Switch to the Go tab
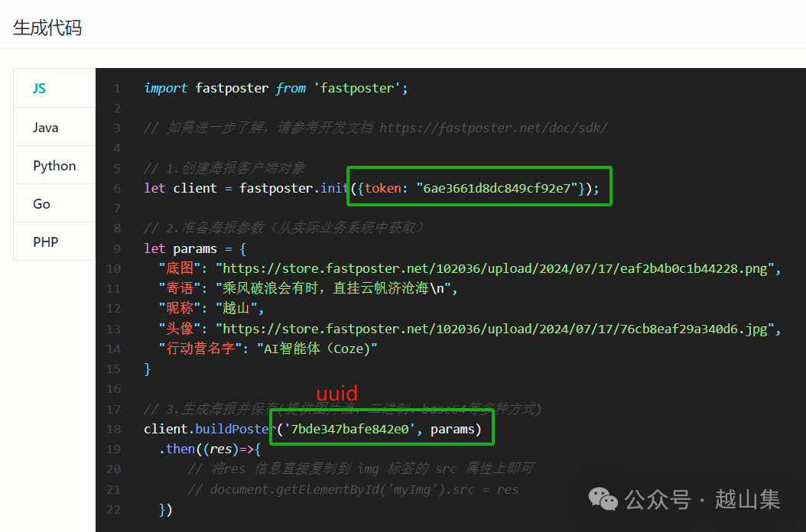 point(54,203)
